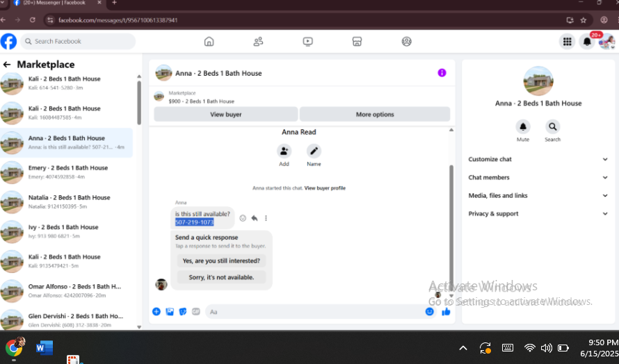Open Marketplace listing $900 - 2 Beds link

[201, 101]
